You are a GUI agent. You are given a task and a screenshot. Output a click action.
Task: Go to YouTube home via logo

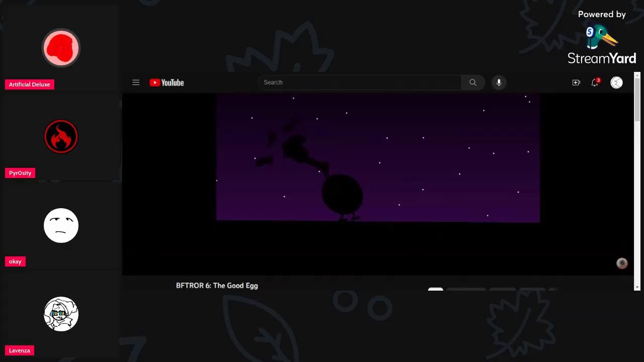pyautogui.click(x=167, y=82)
